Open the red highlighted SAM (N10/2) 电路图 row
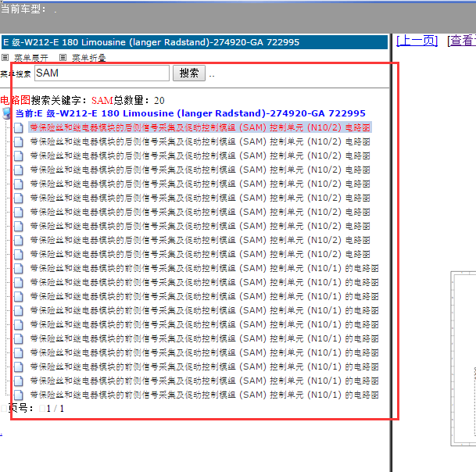Screen dimensions: 476x472 point(200,127)
